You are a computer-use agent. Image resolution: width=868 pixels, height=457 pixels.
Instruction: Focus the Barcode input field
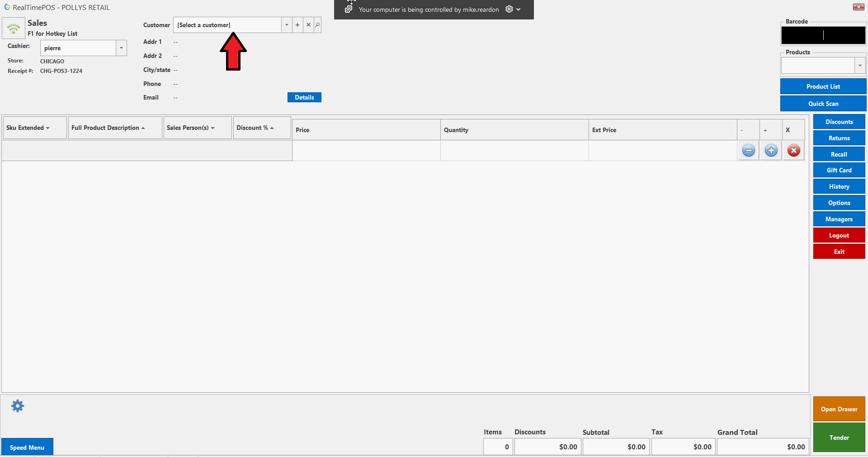pos(823,35)
